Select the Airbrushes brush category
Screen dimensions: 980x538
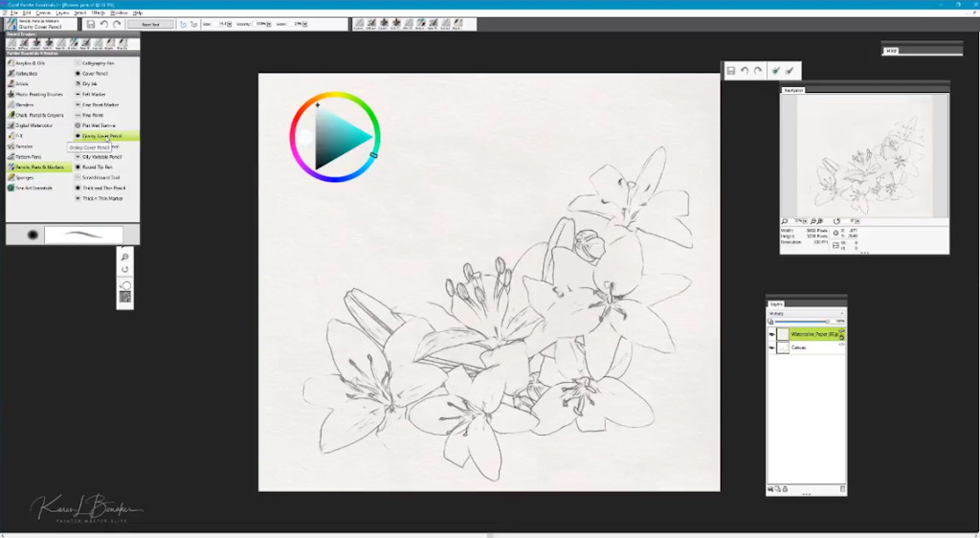click(x=38, y=74)
